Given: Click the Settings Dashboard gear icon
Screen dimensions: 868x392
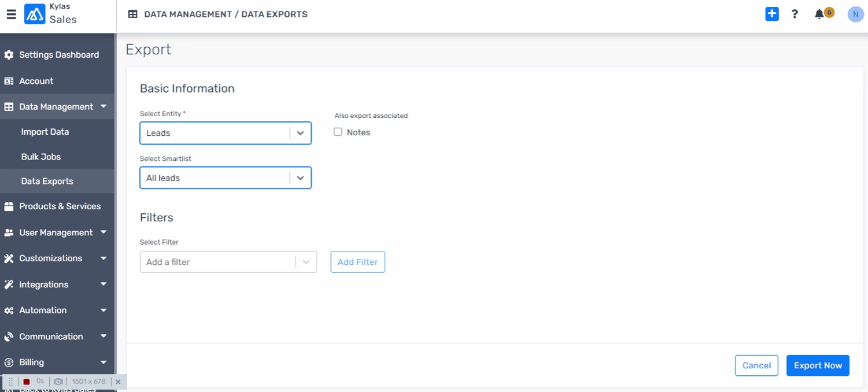Looking at the screenshot, I should [x=9, y=55].
